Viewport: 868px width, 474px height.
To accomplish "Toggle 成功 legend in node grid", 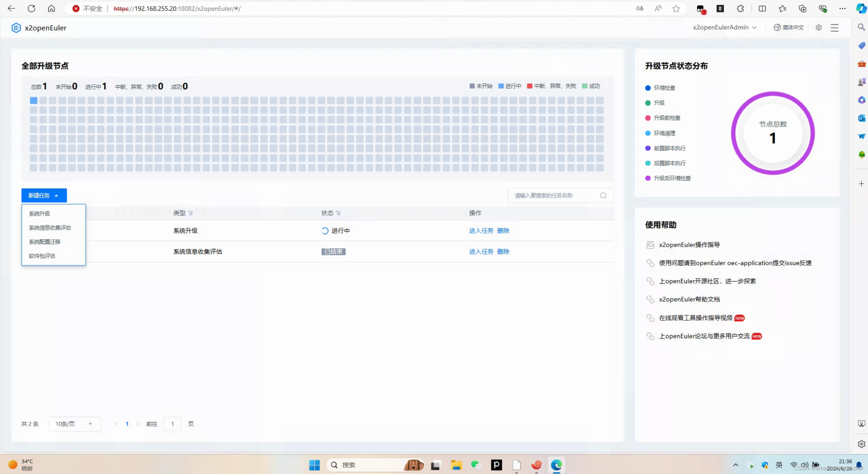I will click(x=591, y=86).
